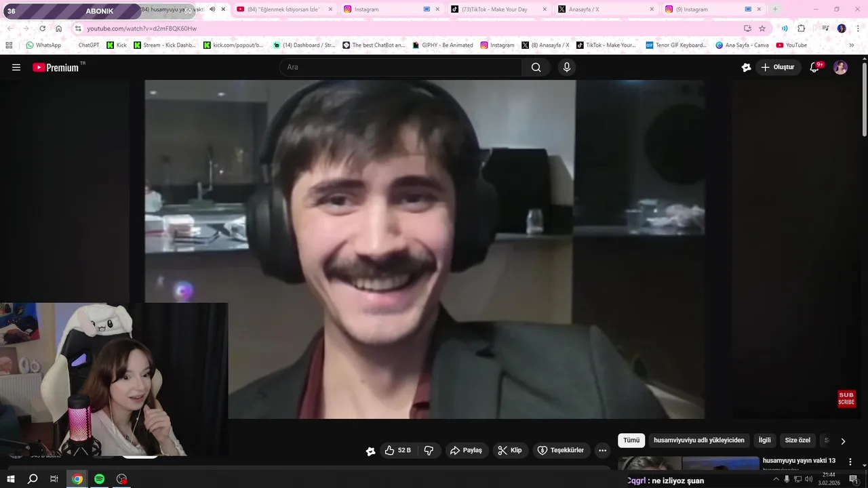Viewport: 868px width, 488px height.
Task: Open GIPHY - Be Animated bookmark
Action: tap(442, 45)
